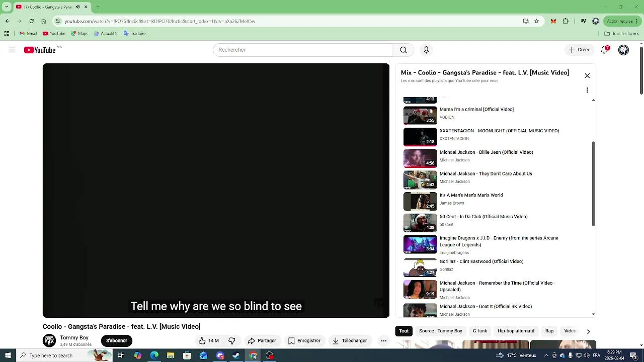Click the Chrome address bar URL
The height and width of the screenshot is (362, 644).
[160, 21]
